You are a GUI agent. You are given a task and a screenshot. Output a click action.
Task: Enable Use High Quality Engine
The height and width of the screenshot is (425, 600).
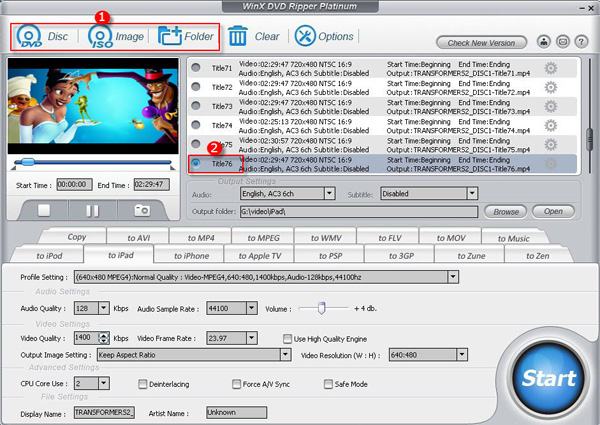(x=287, y=339)
